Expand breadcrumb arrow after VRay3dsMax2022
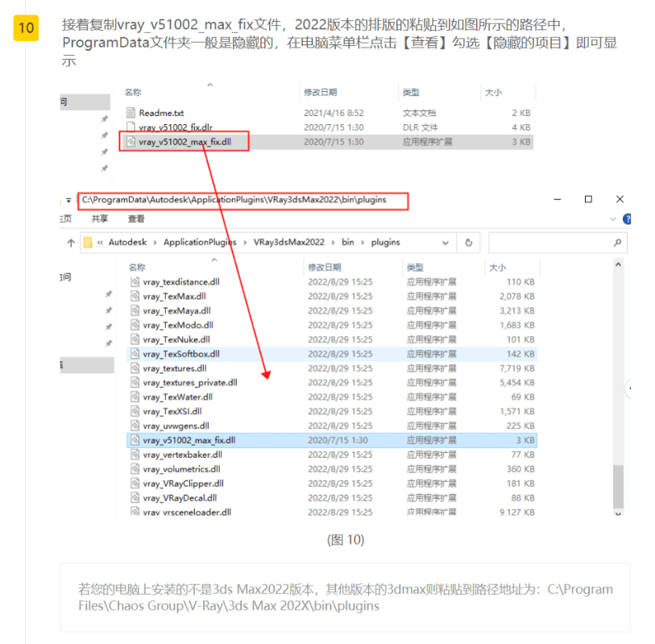 tap(332, 242)
